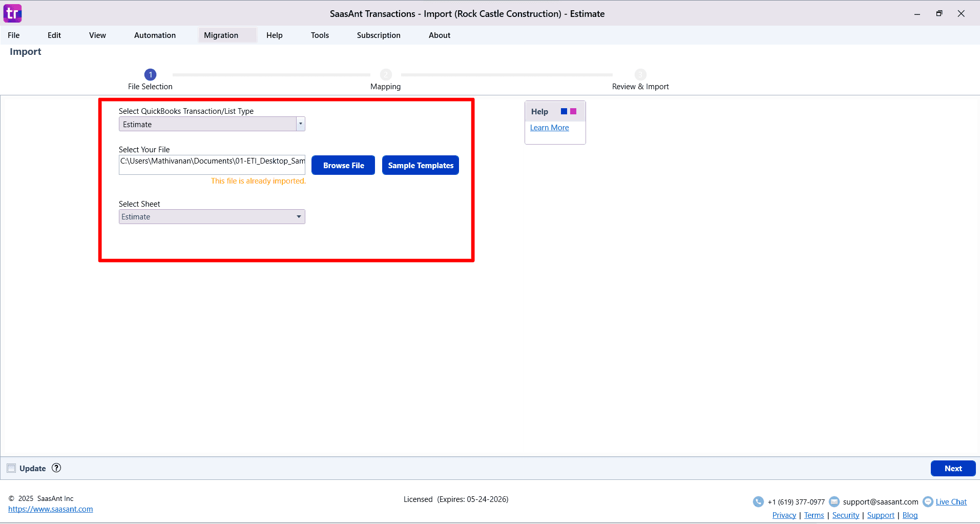980x524 pixels.
Task: Click the step 1 File Selection circle
Action: pyautogui.click(x=150, y=74)
